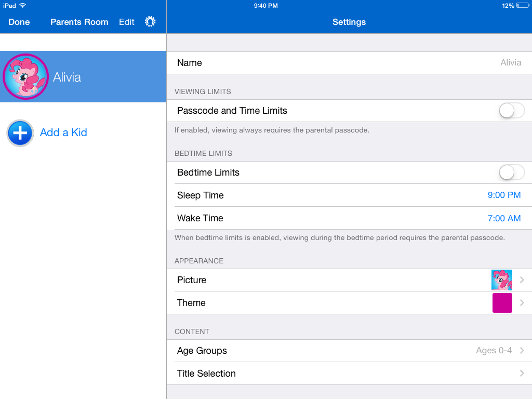Tap the Pinkie Pie picture thumbnail
This screenshot has width=532, height=399.
click(x=502, y=280)
